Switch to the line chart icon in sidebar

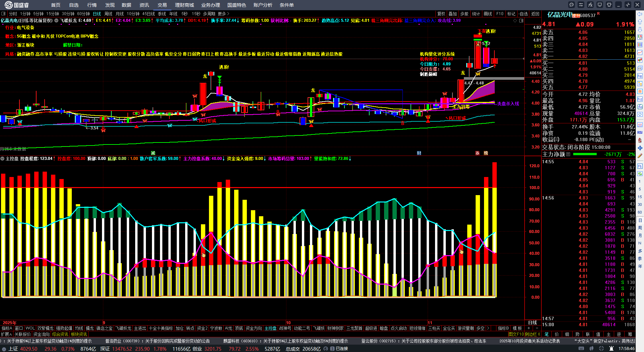tap(640, 53)
